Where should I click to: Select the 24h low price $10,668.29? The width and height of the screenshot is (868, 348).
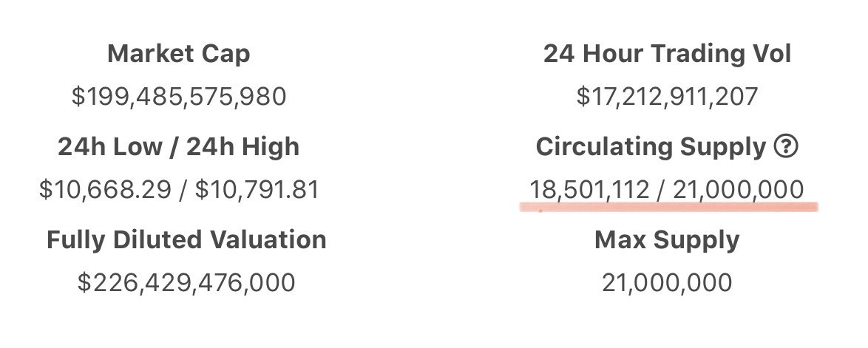107,190
